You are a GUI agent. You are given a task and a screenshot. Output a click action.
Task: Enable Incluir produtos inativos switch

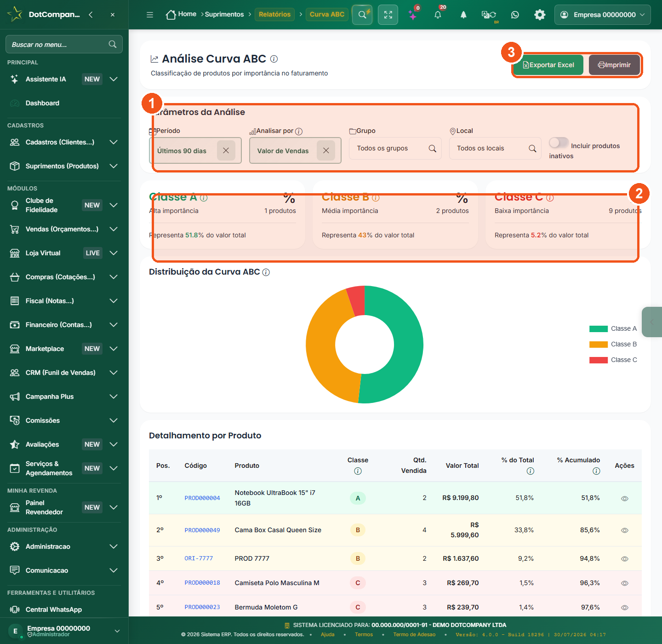559,143
